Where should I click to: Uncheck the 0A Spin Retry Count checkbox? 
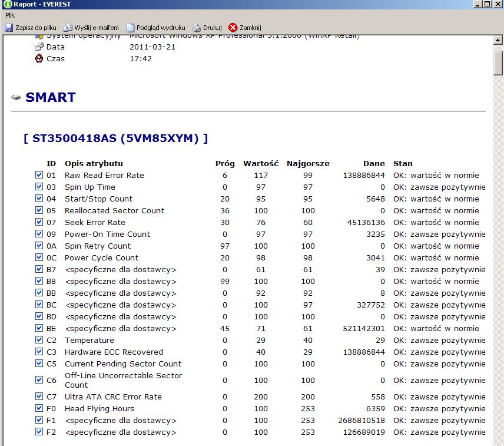click(x=39, y=245)
